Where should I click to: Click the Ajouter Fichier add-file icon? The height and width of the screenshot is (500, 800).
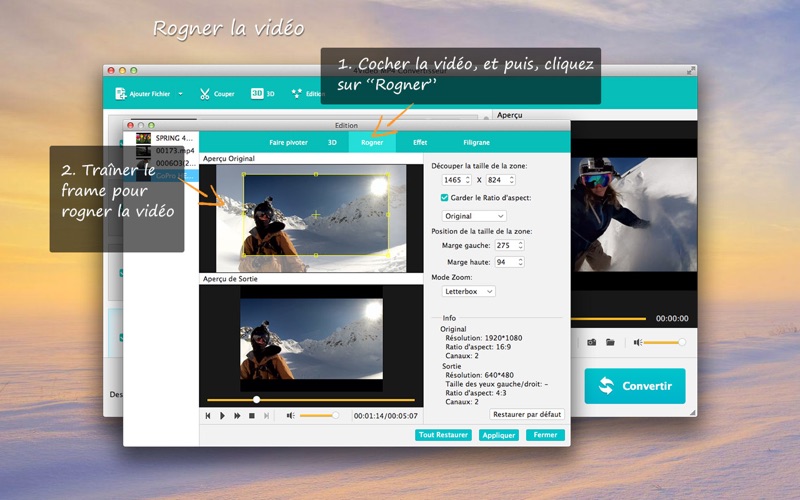point(120,94)
